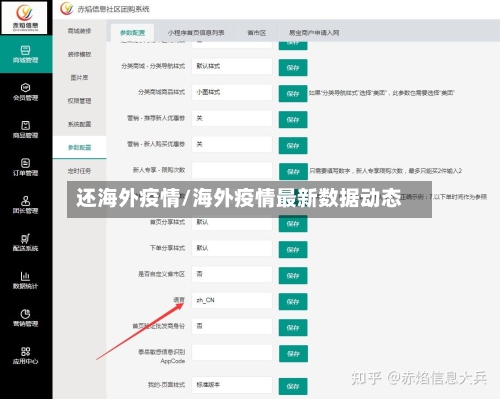Open 团长管理 in the left sidebar
The image size is (500, 399).
click(26, 205)
